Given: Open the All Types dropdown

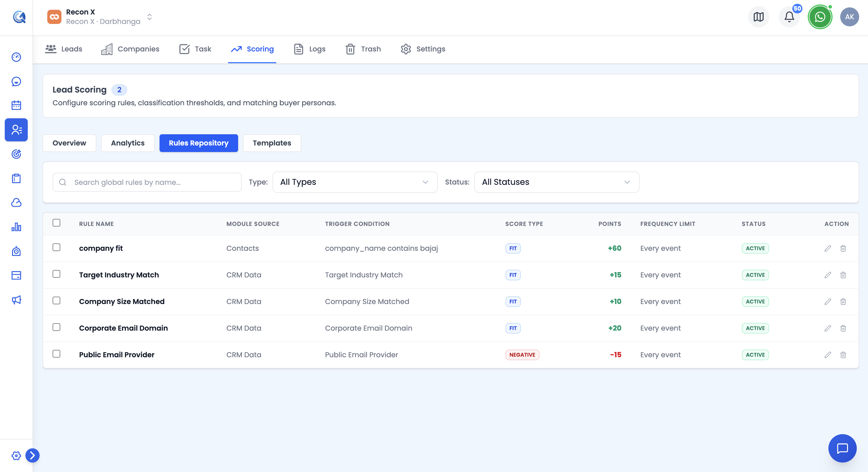Looking at the screenshot, I should pos(355,182).
